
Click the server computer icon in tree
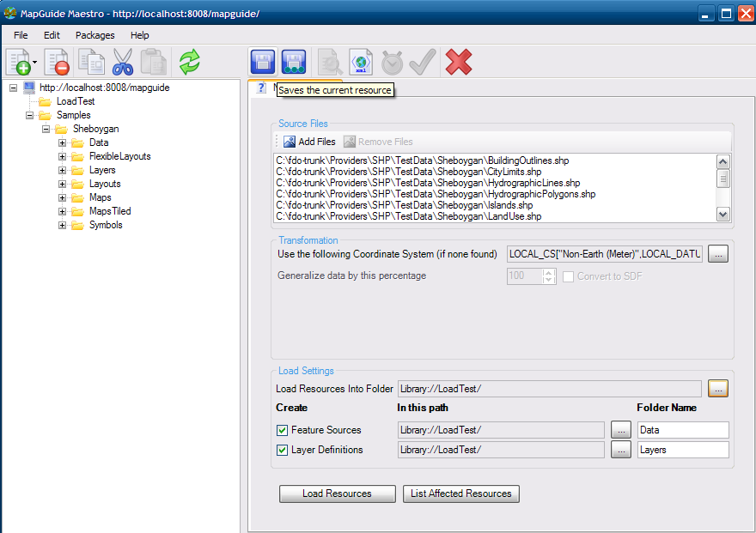point(29,88)
